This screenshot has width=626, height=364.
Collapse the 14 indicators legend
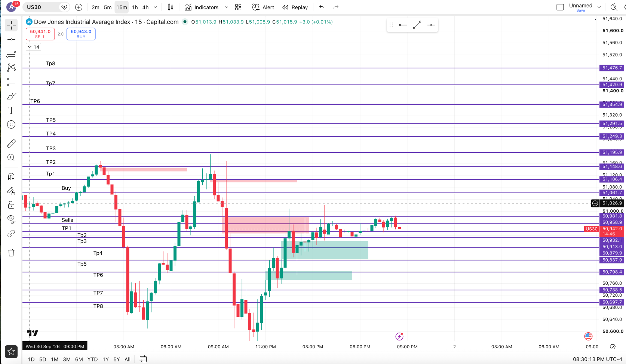33,47
